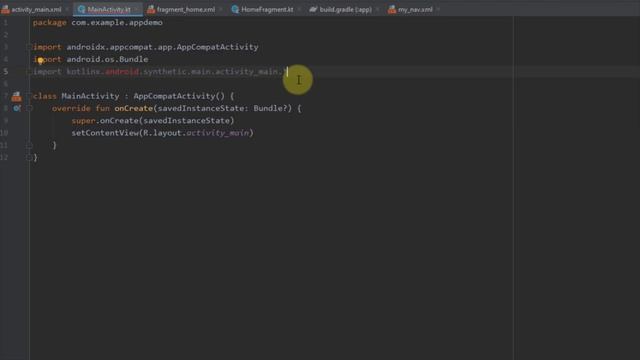Click 'android.os.Bundle' import text
This screenshot has height=360, width=640.
pyautogui.click(x=107, y=60)
